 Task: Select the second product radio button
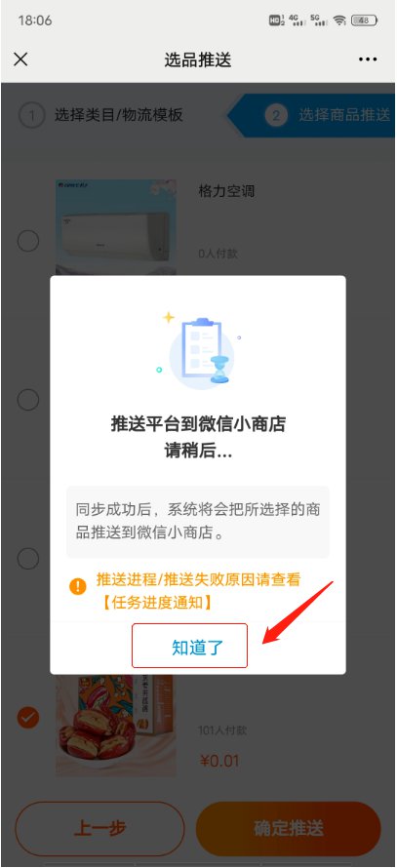pyautogui.click(x=28, y=399)
